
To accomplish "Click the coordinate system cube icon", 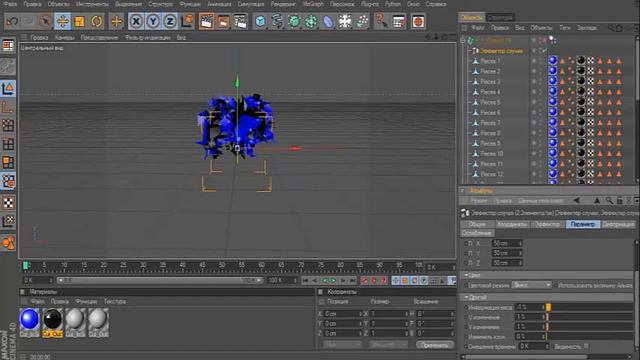I will click(x=187, y=21).
